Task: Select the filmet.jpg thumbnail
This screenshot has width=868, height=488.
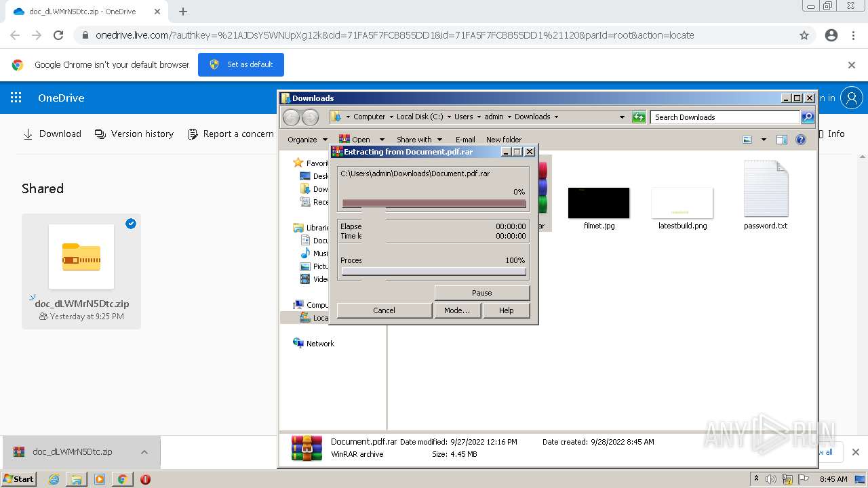Action: tap(599, 203)
